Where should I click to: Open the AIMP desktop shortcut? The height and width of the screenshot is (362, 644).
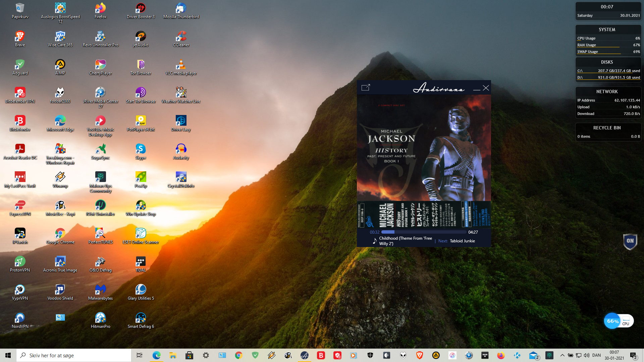click(x=60, y=64)
